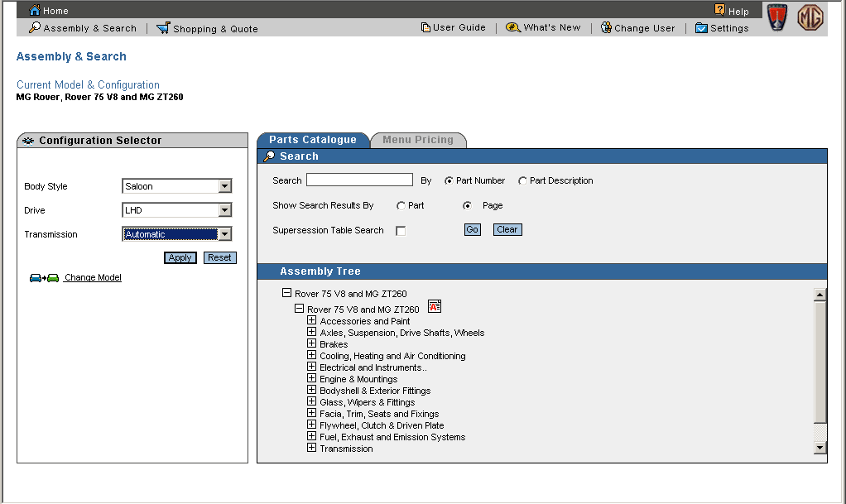Select Engine & Mountings tree label
The height and width of the screenshot is (504, 846).
[358, 379]
